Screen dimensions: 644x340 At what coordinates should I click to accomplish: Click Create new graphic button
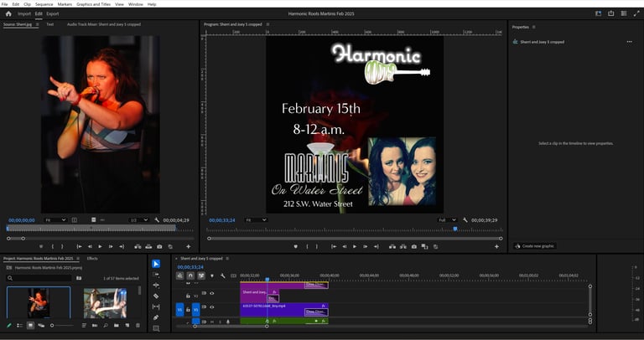[535, 246]
